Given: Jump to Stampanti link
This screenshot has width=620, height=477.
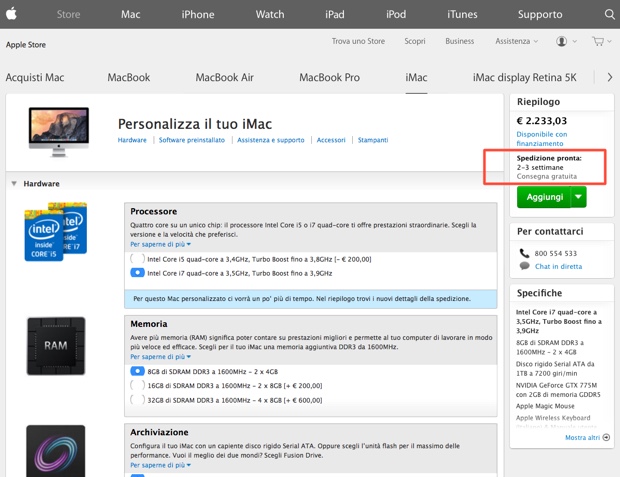Looking at the screenshot, I should tap(373, 140).
